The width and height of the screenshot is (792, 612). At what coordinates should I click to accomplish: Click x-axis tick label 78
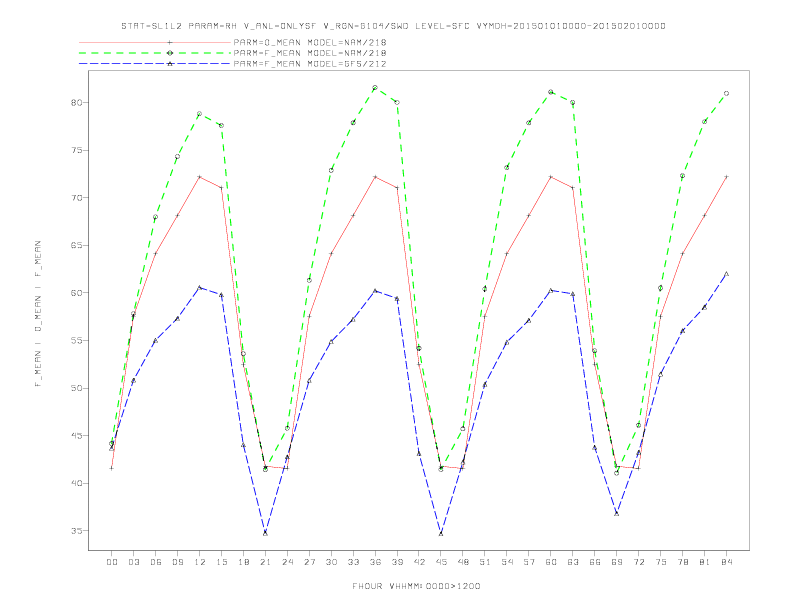click(x=683, y=562)
